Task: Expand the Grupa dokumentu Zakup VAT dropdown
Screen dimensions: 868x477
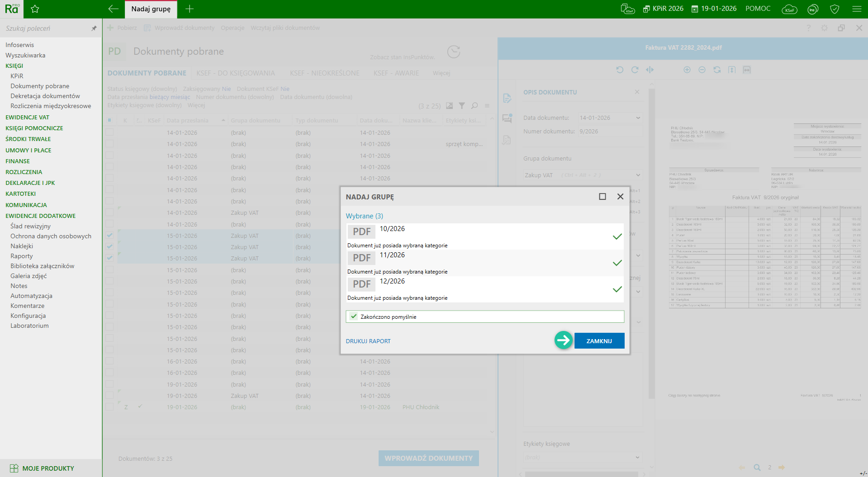Action: pyautogui.click(x=638, y=175)
